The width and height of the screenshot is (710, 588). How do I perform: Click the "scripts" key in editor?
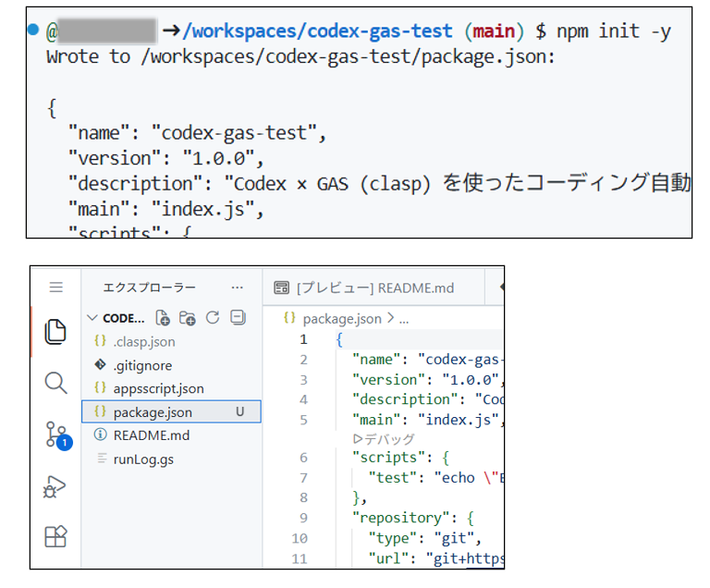388,457
